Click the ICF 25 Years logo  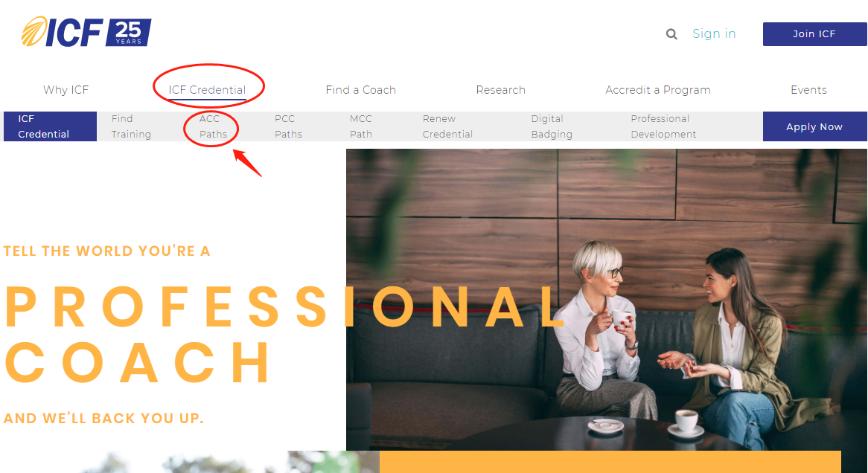tap(86, 31)
